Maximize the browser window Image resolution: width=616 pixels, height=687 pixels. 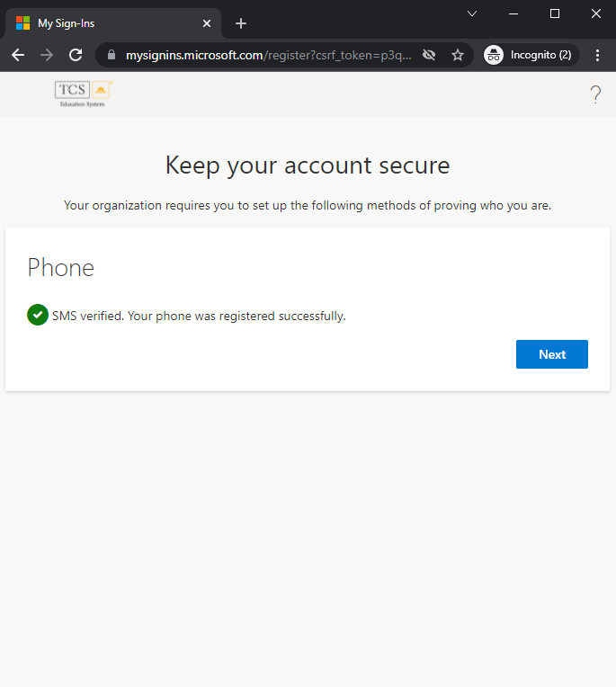(555, 14)
